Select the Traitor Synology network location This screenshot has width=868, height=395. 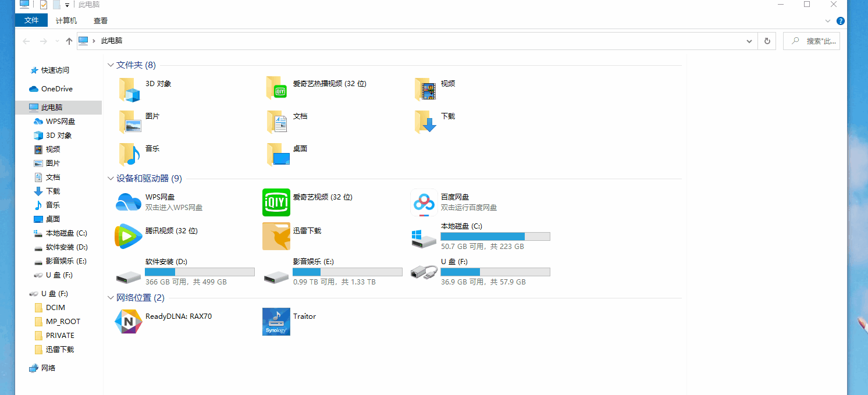pos(290,322)
